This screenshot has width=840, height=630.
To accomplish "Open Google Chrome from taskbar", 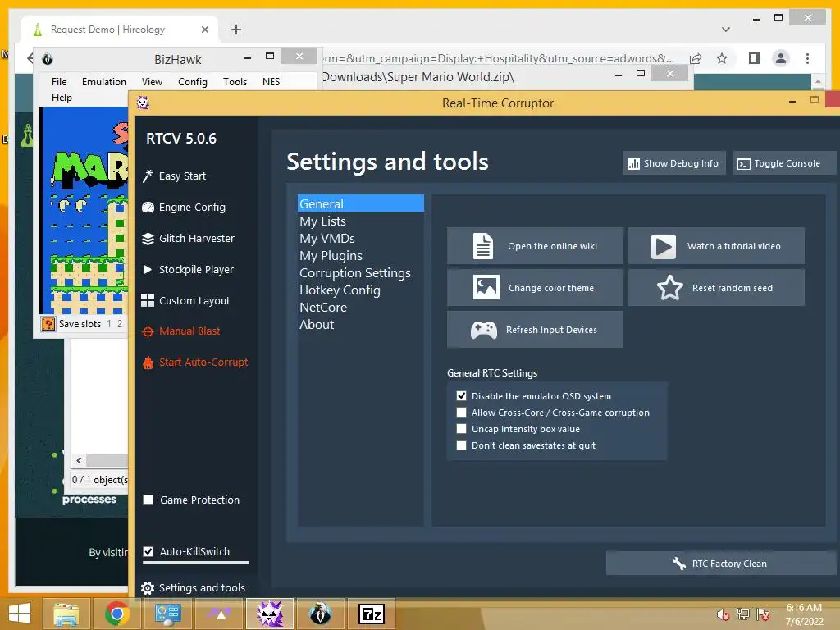I will (116, 614).
